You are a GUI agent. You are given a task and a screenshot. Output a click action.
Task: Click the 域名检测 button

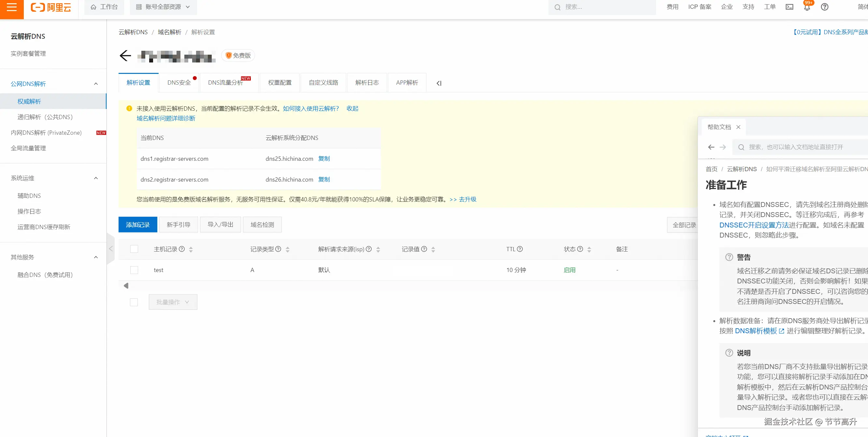pos(262,225)
